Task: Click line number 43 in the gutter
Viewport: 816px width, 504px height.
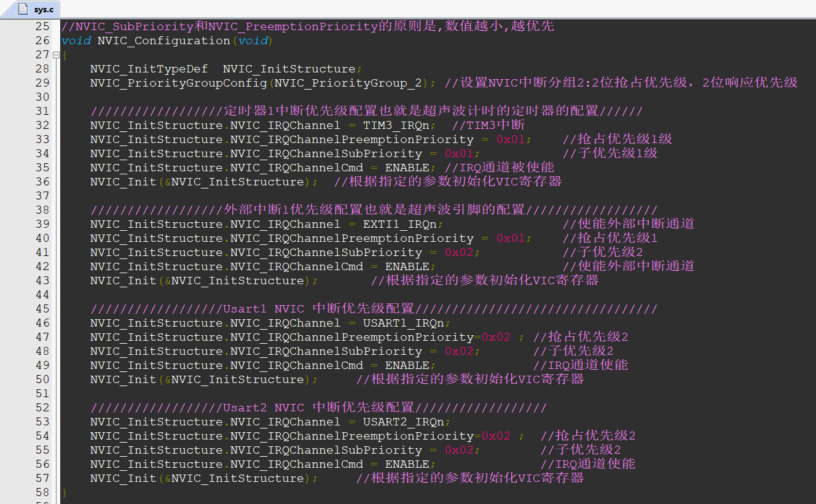Action: click(x=42, y=281)
